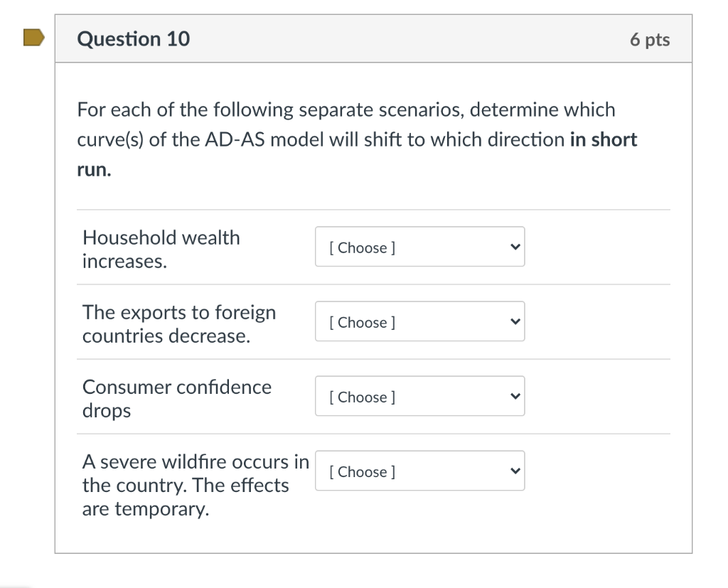Click the Question 10 heading
The height and width of the screenshot is (588, 728).
pos(134,39)
